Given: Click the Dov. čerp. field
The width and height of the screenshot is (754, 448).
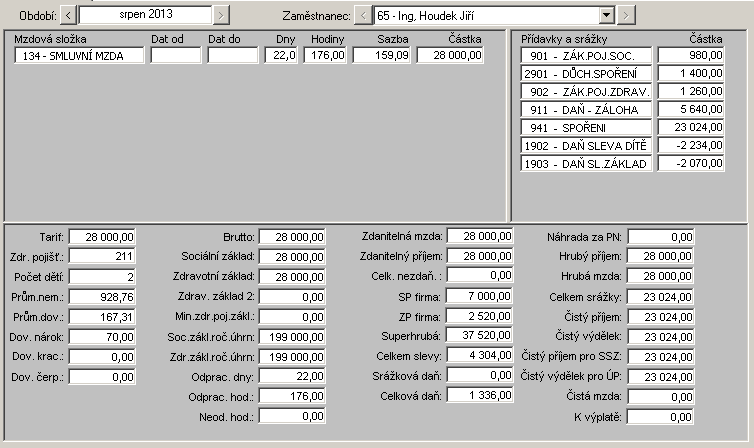Looking at the screenshot, I should point(102,377).
